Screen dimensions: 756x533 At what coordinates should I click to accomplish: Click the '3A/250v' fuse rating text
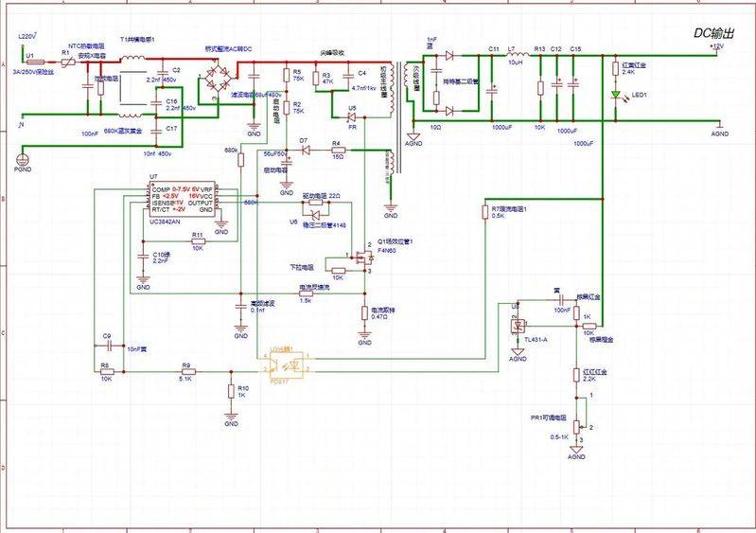coord(24,71)
